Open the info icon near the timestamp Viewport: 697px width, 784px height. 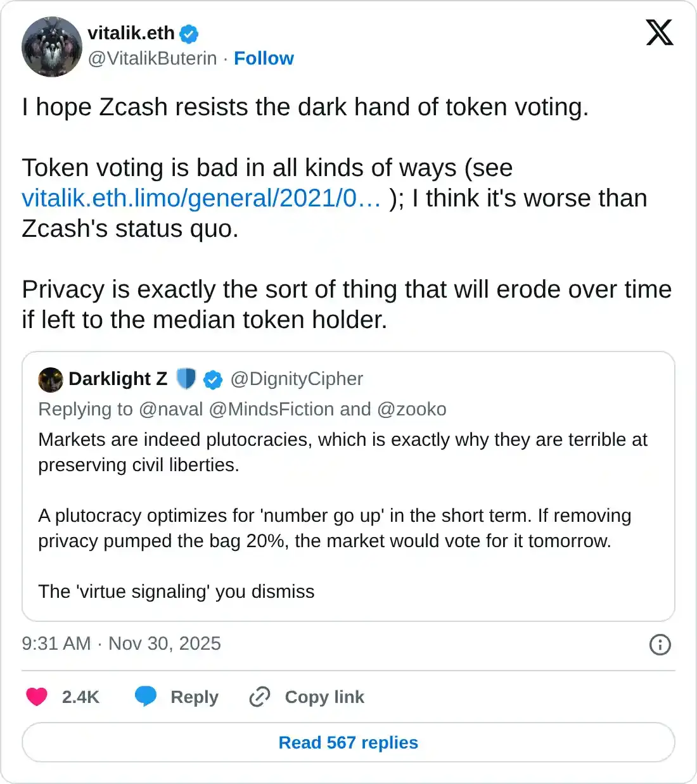(660, 645)
